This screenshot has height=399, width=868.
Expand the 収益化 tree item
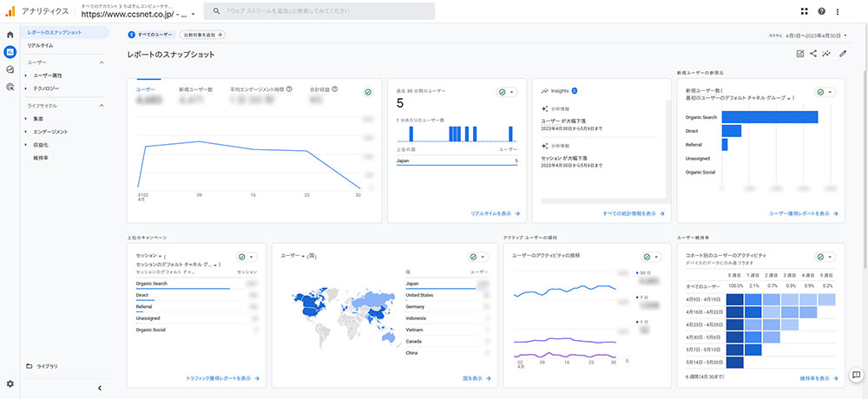coord(25,145)
